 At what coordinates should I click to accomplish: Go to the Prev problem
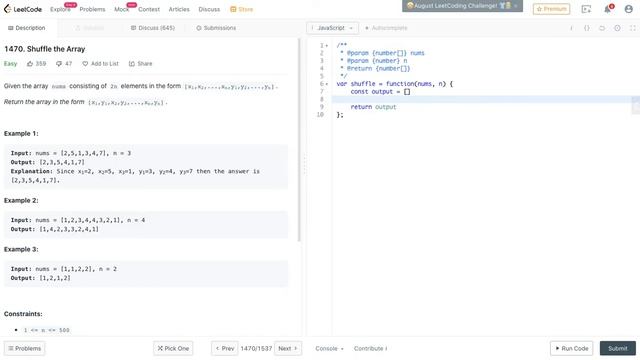[x=224, y=349]
